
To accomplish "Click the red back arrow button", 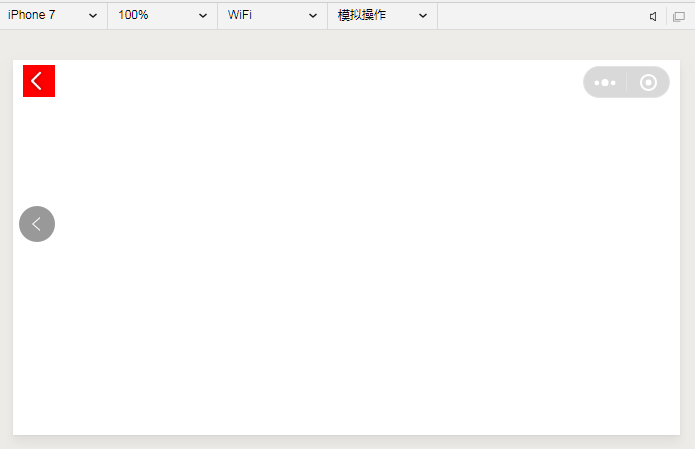I will (39, 81).
